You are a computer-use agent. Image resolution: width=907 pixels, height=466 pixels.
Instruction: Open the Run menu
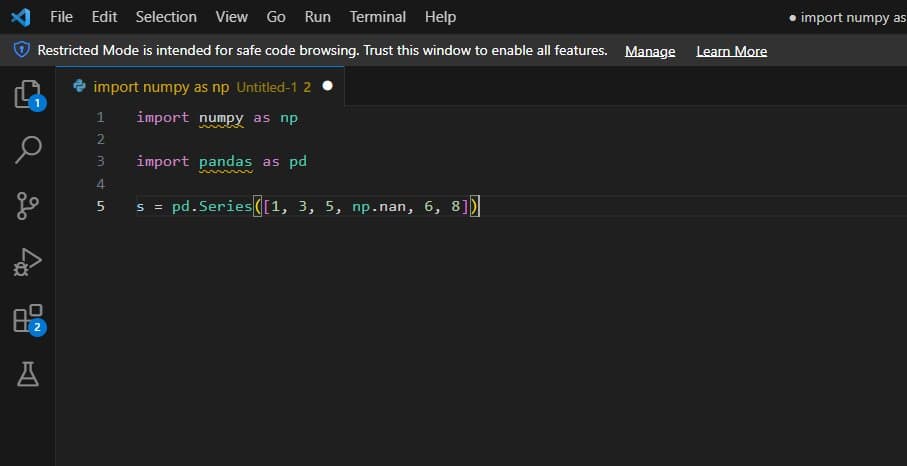(x=318, y=17)
